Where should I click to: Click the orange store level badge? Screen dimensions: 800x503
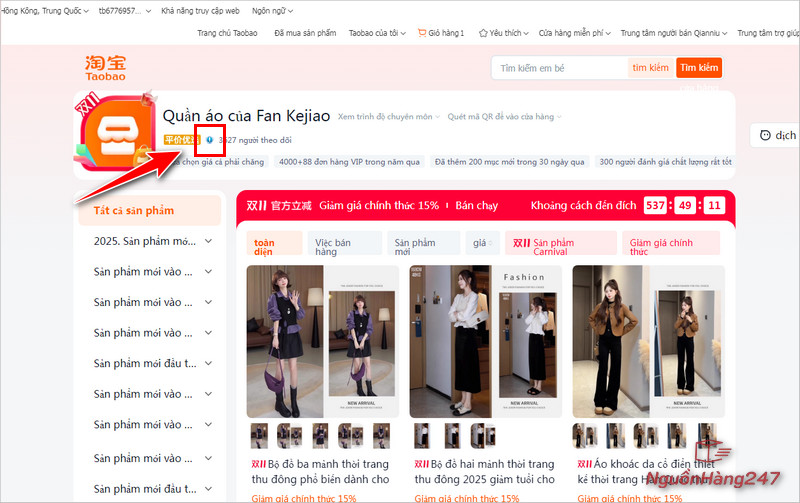(182, 140)
